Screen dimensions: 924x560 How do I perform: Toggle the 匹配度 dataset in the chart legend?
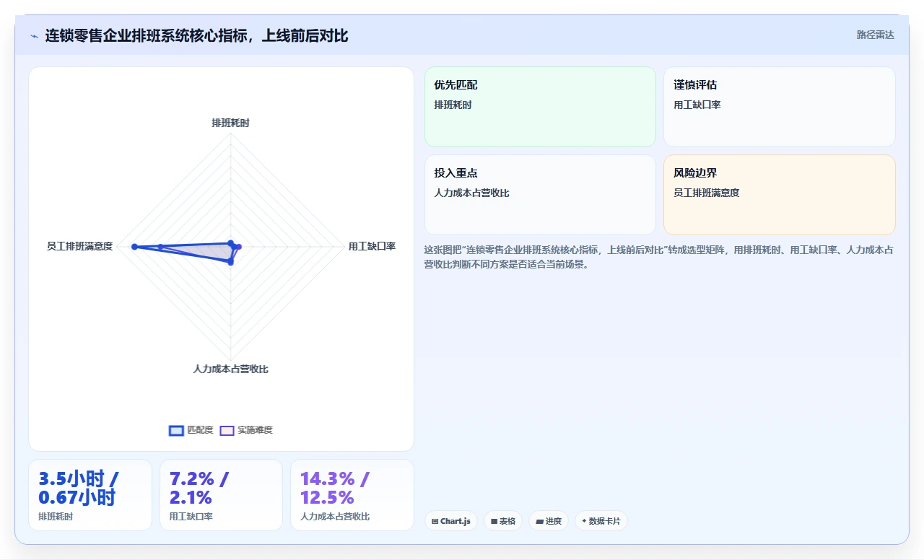[191, 430]
